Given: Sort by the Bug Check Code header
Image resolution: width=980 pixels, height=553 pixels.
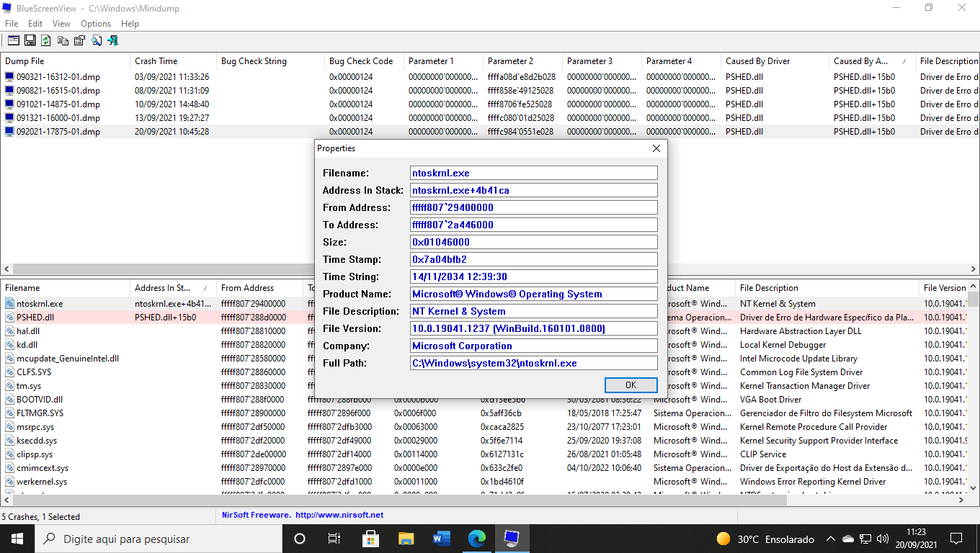Looking at the screenshot, I should (364, 61).
